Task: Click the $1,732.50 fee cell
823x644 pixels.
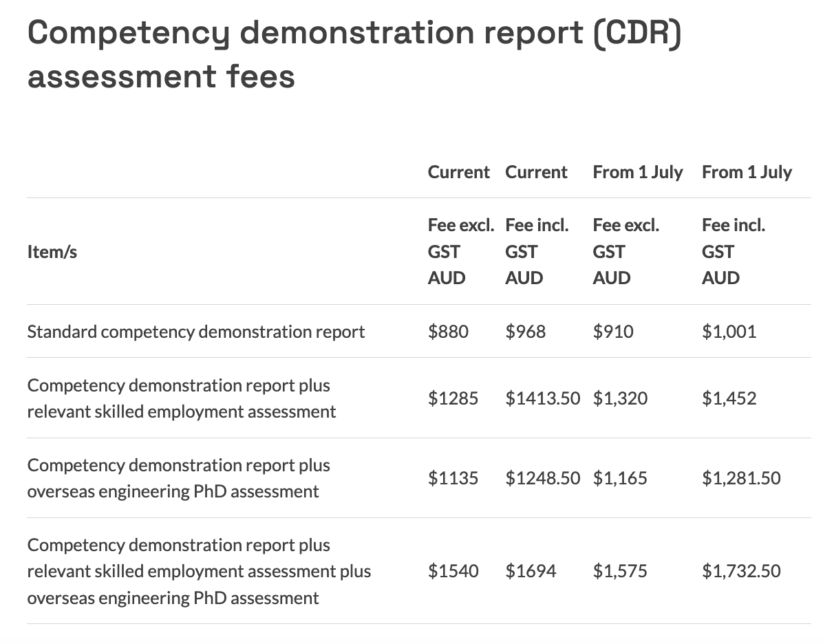Action: pos(741,571)
